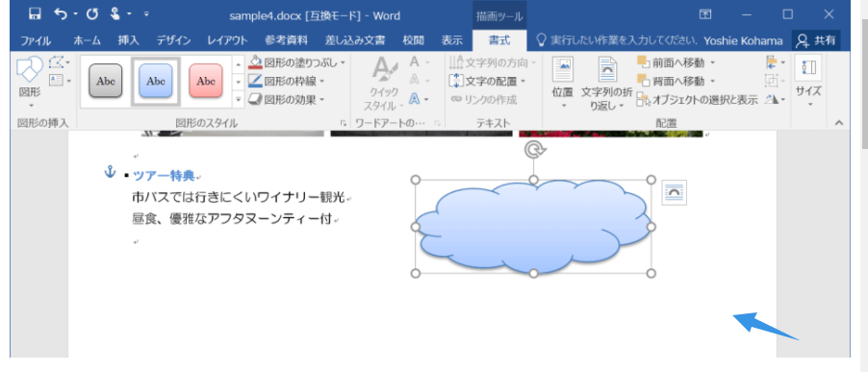Select the blue cloud shape
Viewport: 868px width, 372px height.
click(x=533, y=227)
